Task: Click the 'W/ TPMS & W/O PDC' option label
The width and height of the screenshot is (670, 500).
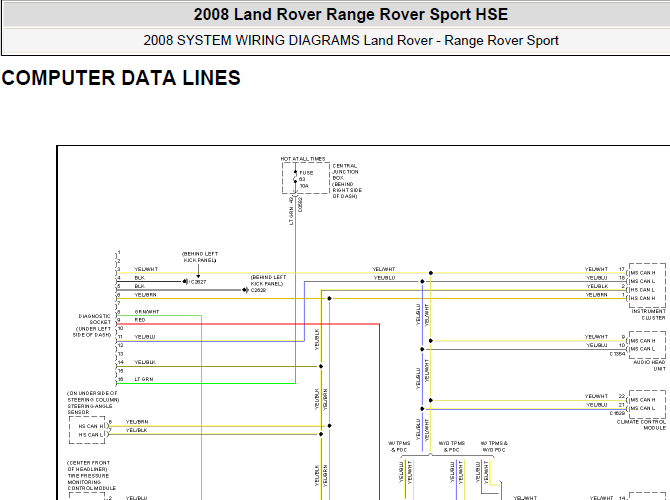Action: (494, 447)
